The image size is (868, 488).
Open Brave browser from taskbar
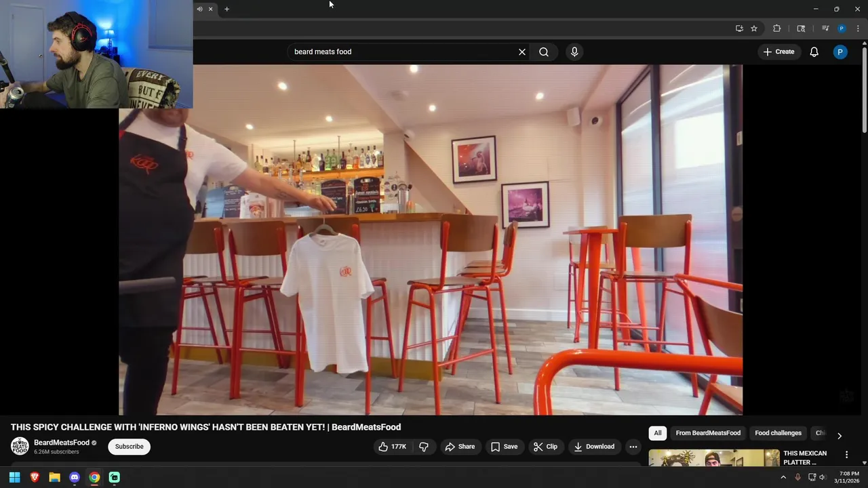(35, 477)
